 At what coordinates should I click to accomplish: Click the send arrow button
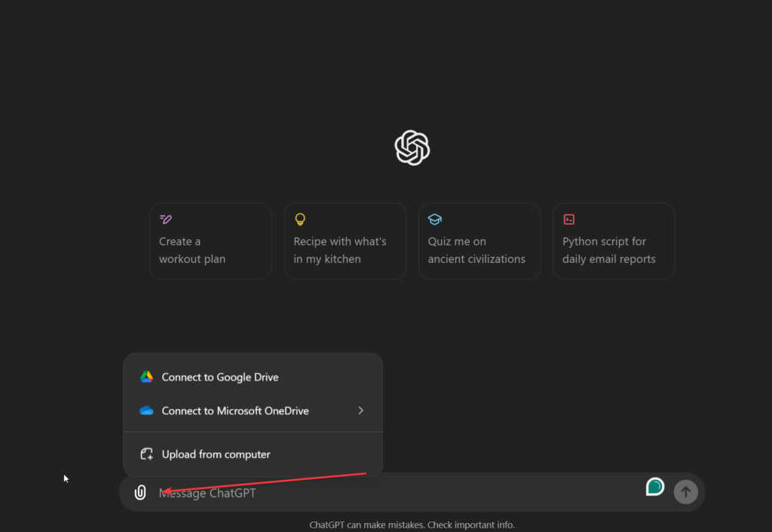685,491
